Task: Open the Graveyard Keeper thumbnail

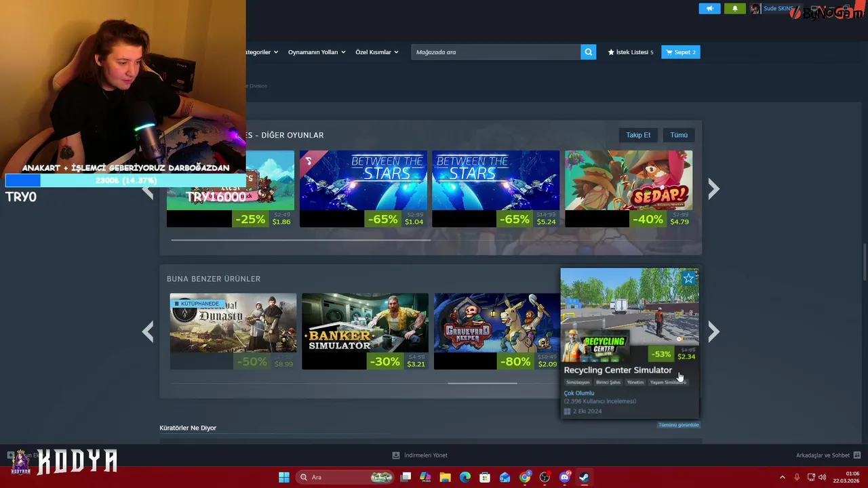Action: (497, 323)
